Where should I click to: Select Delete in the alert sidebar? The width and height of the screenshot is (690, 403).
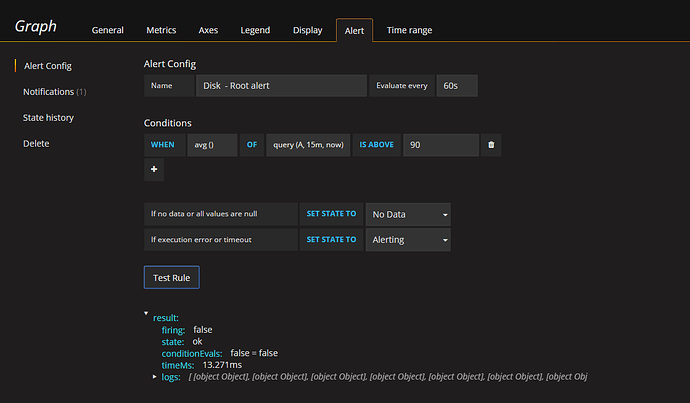pyautogui.click(x=36, y=144)
